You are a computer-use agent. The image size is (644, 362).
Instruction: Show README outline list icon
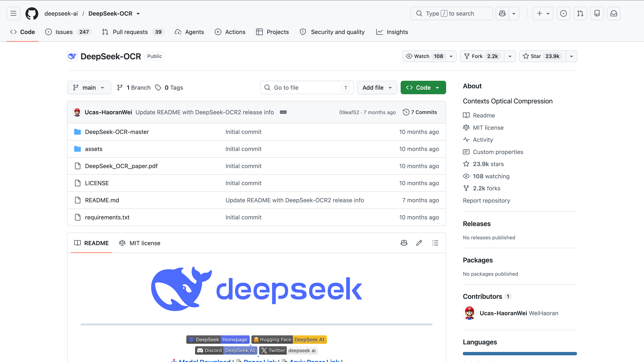point(435,243)
